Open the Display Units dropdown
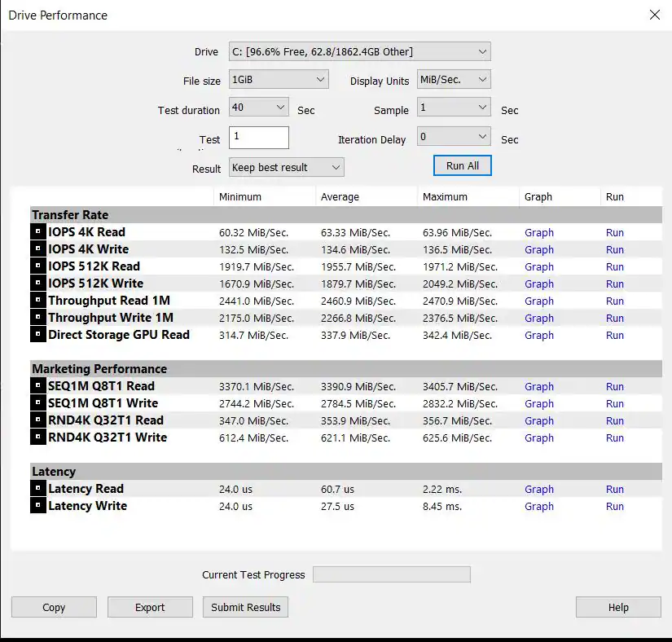672x642 pixels. click(454, 80)
